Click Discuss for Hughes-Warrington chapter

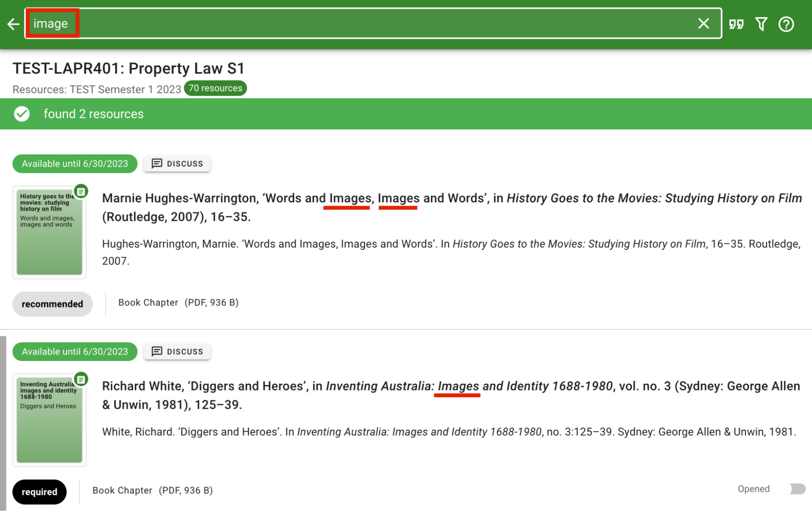click(177, 163)
